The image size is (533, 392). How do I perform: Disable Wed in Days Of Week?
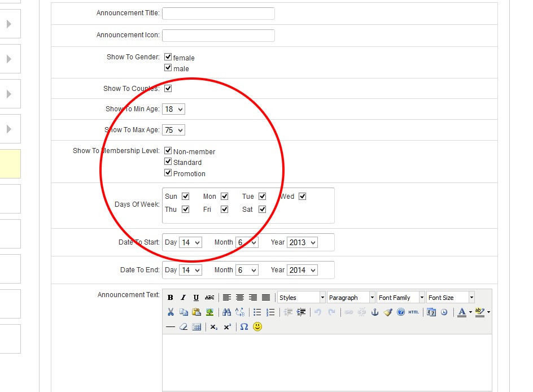302,197
